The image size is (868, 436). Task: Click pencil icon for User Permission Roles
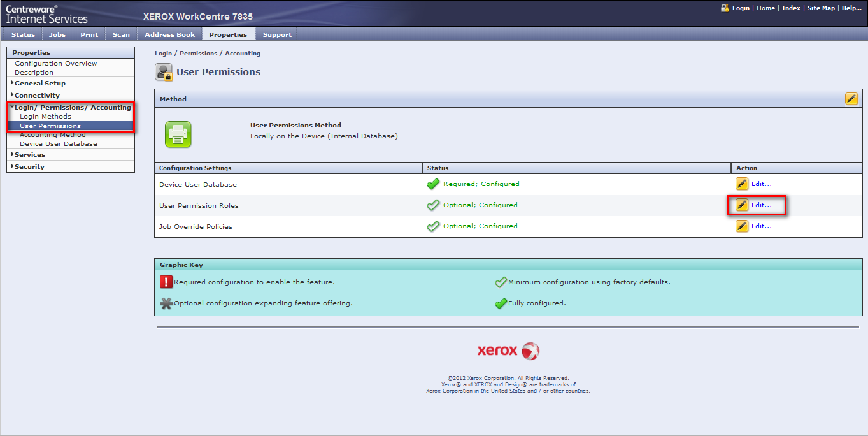click(x=742, y=205)
